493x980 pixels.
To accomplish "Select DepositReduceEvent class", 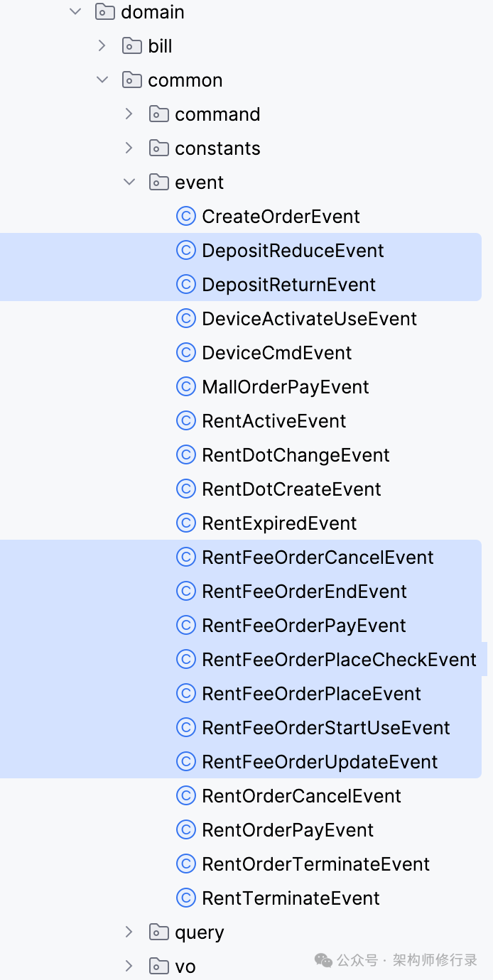I will click(x=293, y=251).
